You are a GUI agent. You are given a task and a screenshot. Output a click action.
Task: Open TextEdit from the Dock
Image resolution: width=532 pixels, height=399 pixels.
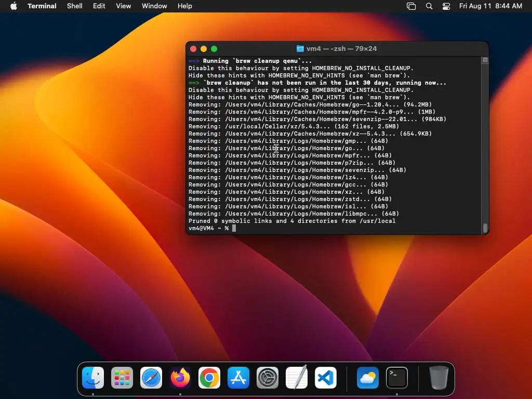pos(297,378)
